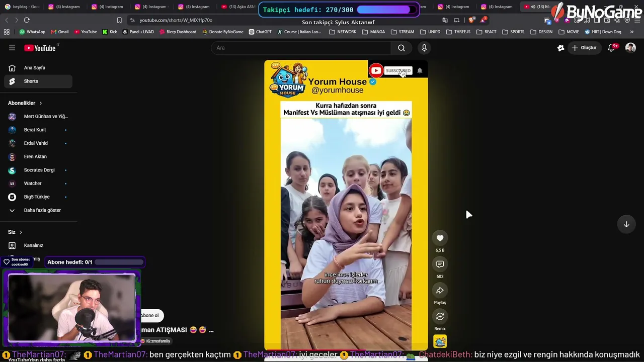Viewport: 644px width, 362px height.
Task: Expand the MOVIE bookmarks folder
Action: pos(569,32)
